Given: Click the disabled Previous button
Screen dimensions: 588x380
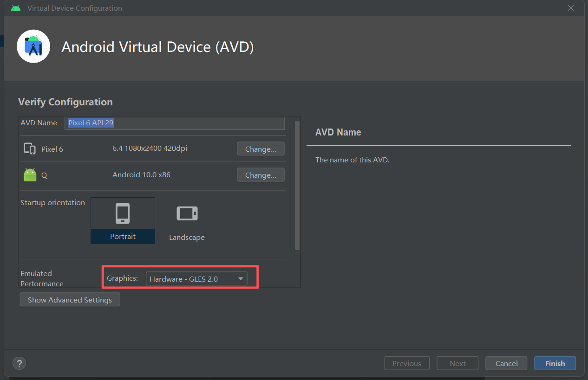Looking at the screenshot, I should pos(407,363).
